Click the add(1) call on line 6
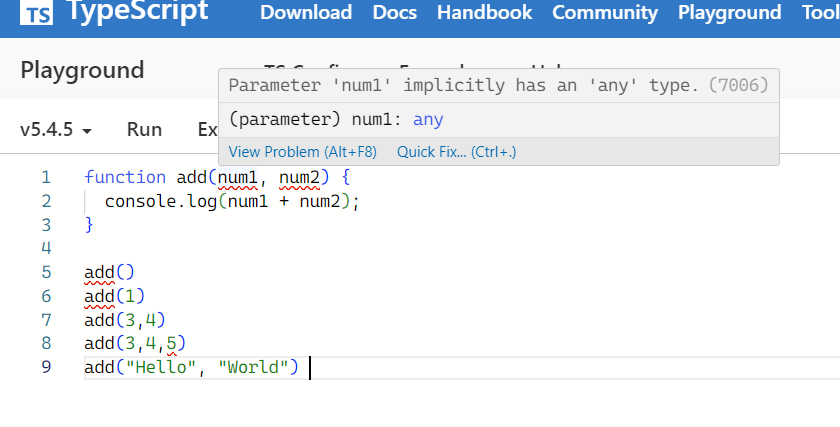The width and height of the screenshot is (840, 427). 114,296
